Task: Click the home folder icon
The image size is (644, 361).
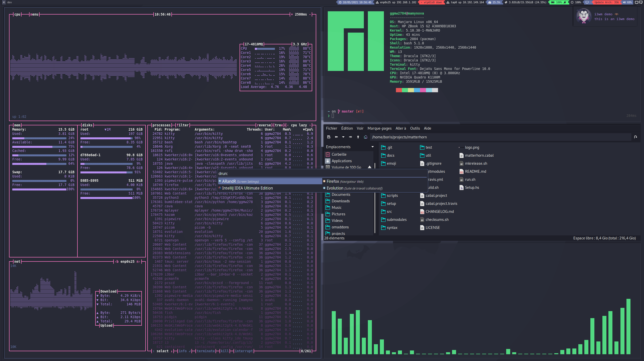Action: 365,137
